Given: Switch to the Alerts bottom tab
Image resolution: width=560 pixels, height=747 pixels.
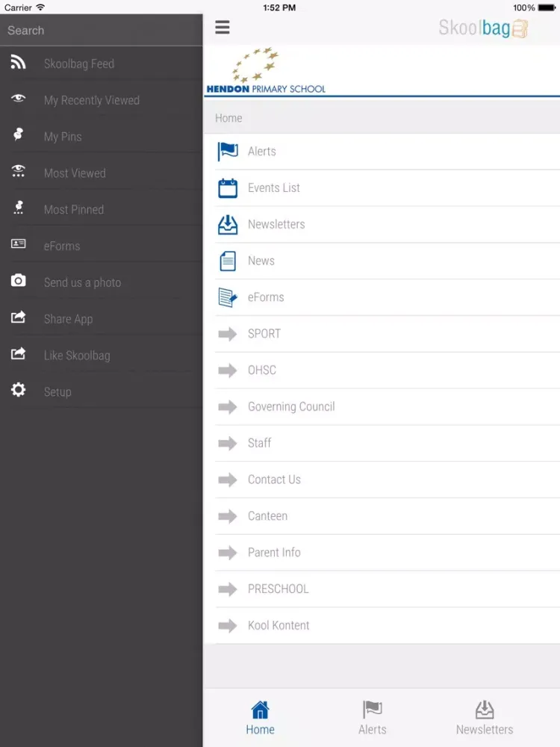Looking at the screenshot, I should coord(373,717).
